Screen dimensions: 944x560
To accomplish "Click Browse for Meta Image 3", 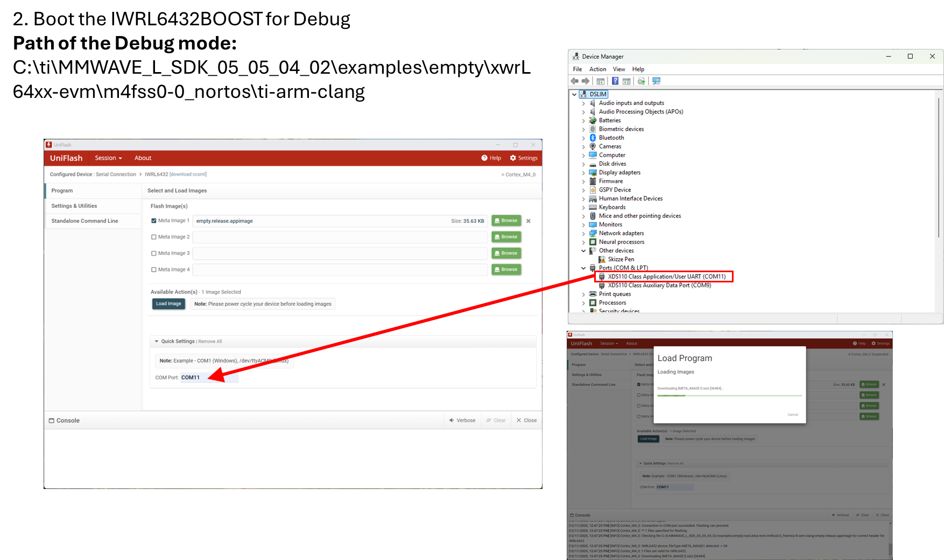I will click(506, 253).
